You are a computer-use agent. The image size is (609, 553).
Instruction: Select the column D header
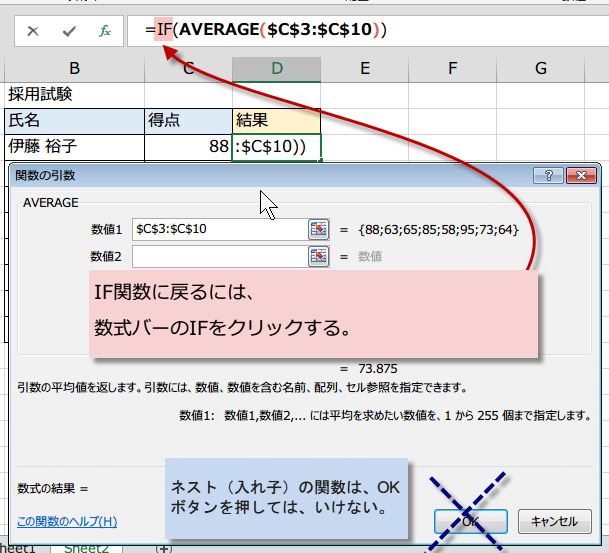click(x=277, y=68)
